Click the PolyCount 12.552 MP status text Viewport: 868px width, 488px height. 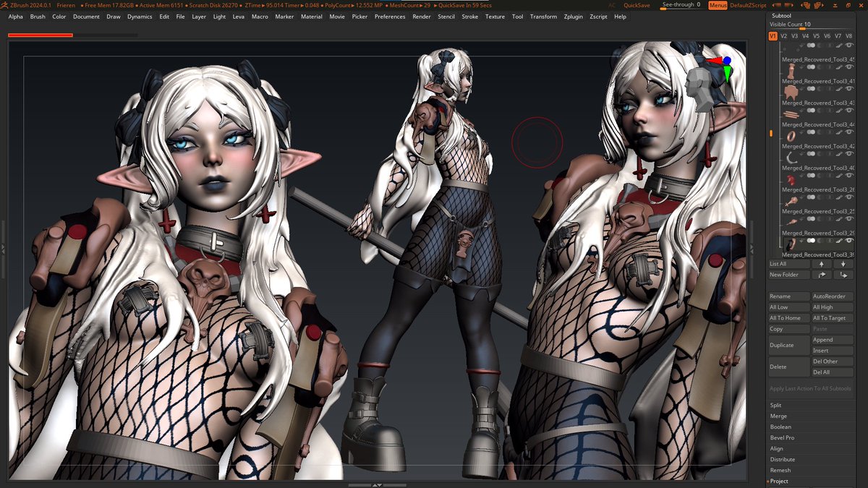[354, 5]
